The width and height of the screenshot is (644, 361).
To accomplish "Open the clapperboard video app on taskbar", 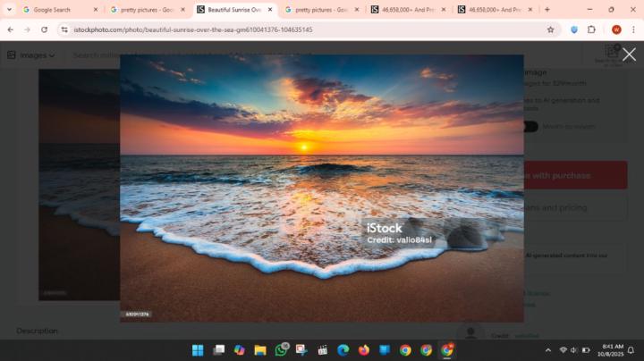I will (322, 350).
